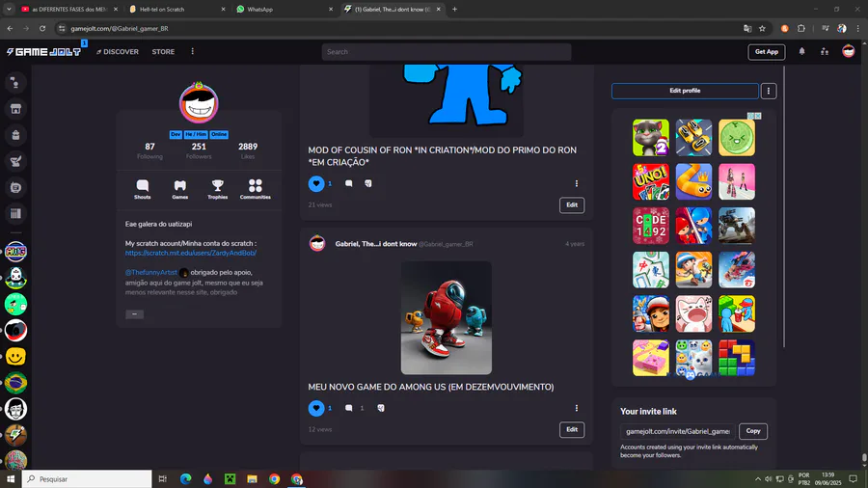The image size is (868, 488).
Task: Click the Get App button
Action: [x=766, y=52]
